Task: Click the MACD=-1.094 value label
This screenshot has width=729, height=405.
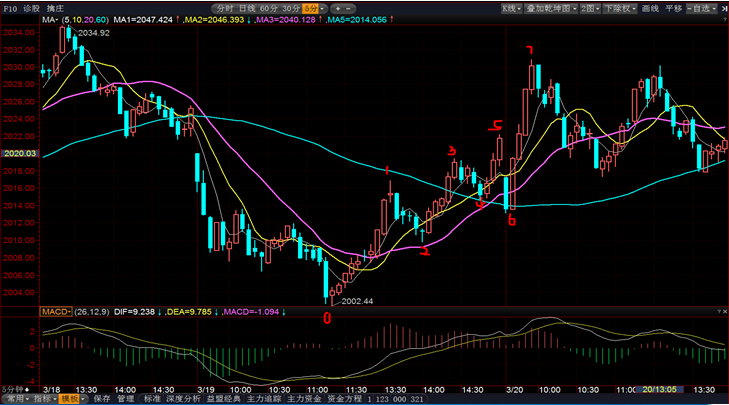Action: 251,312
